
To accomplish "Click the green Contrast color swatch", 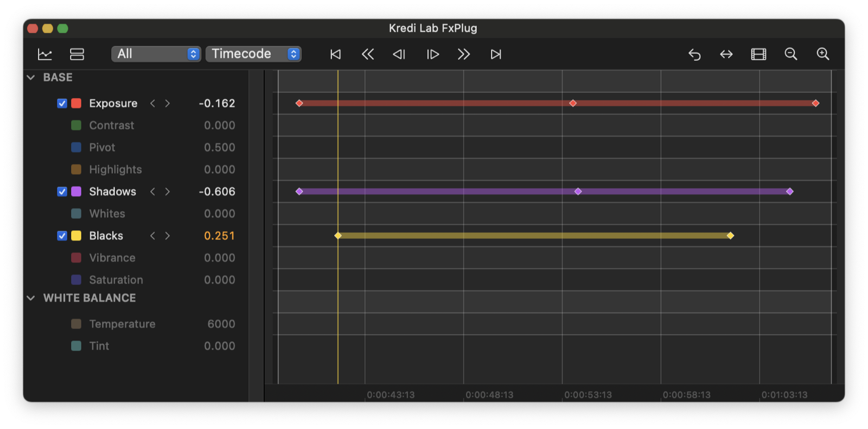I will click(76, 125).
